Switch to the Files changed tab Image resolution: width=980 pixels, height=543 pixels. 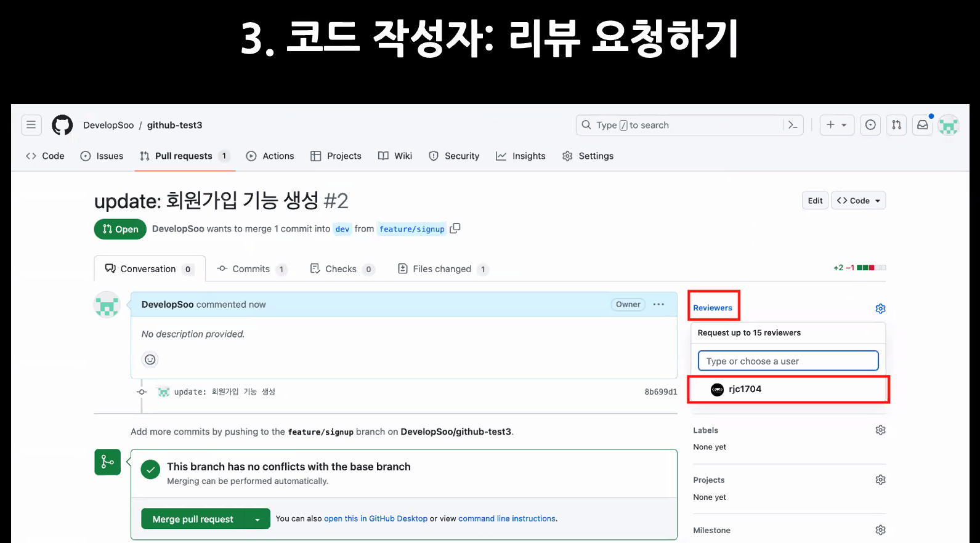tap(443, 269)
